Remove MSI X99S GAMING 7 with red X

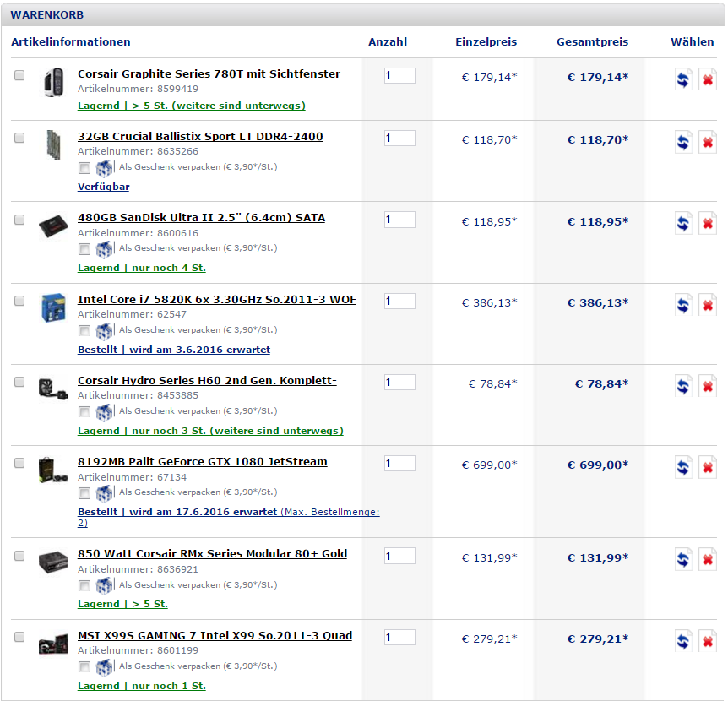click(x=708, y=641)
